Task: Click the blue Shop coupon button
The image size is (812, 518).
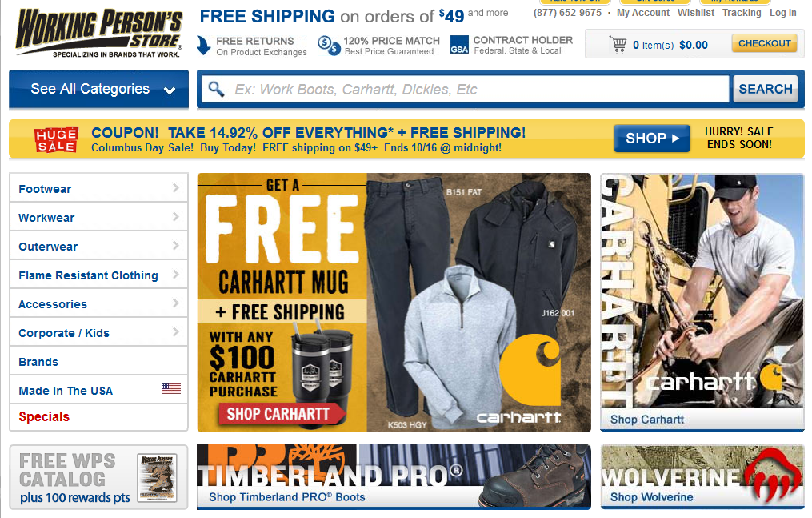Action: pos(652,139)
